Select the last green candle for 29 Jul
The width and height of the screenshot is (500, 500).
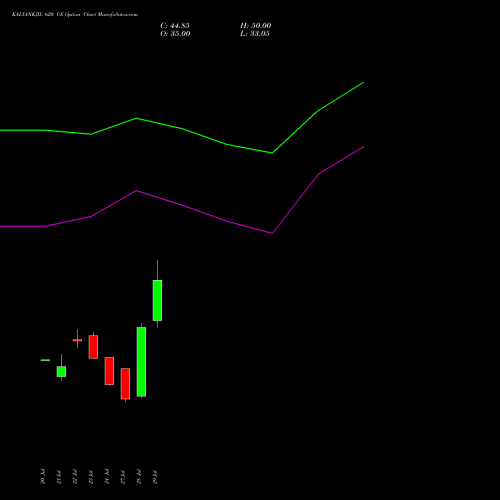(157, 300)
